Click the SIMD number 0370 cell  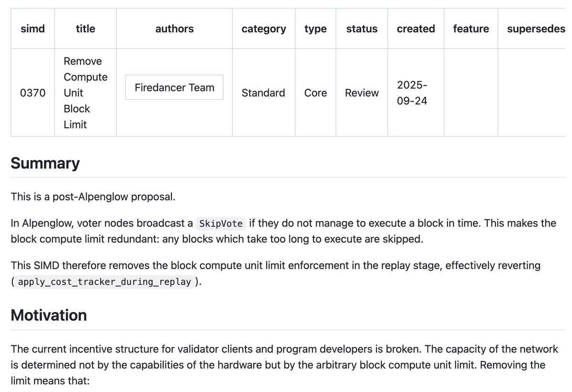tap(33, 93)
